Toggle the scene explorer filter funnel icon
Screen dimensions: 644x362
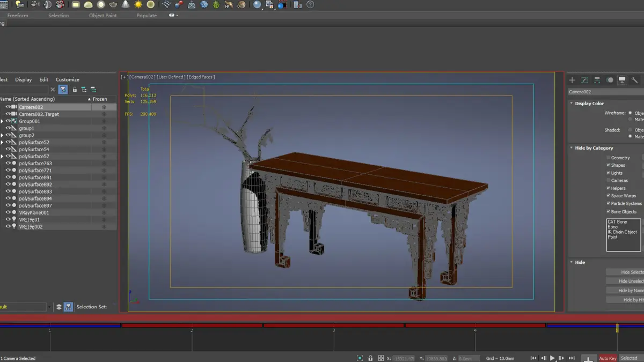pyautogui.click(x=63, y=90)
